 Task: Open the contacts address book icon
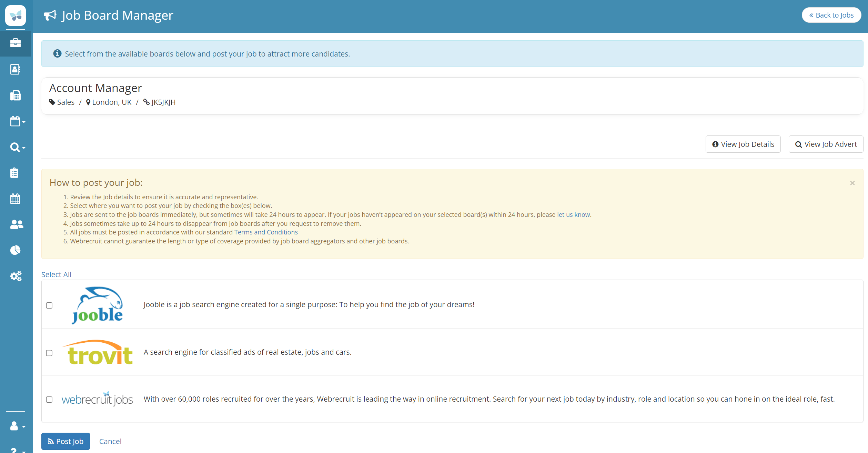(x=16, y=69)
